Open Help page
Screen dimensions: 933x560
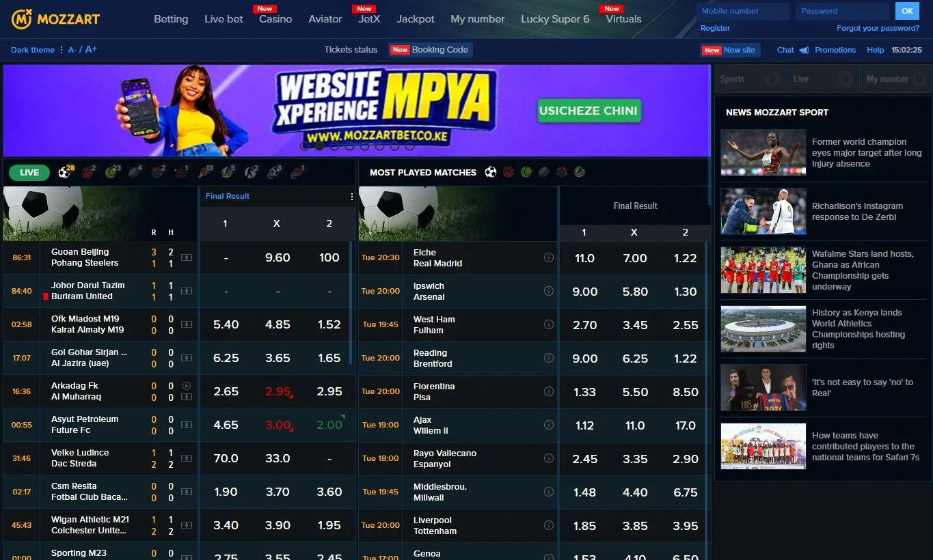tap(876, 50)
